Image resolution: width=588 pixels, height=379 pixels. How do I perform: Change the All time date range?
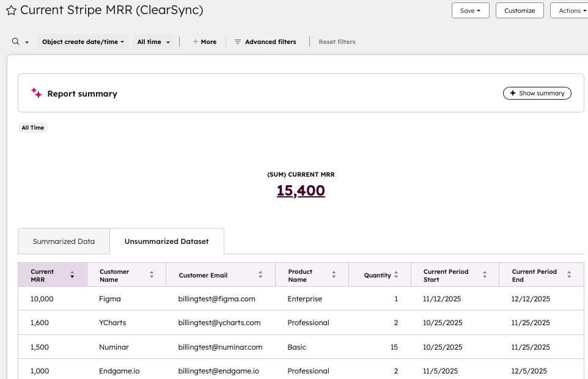153,42
